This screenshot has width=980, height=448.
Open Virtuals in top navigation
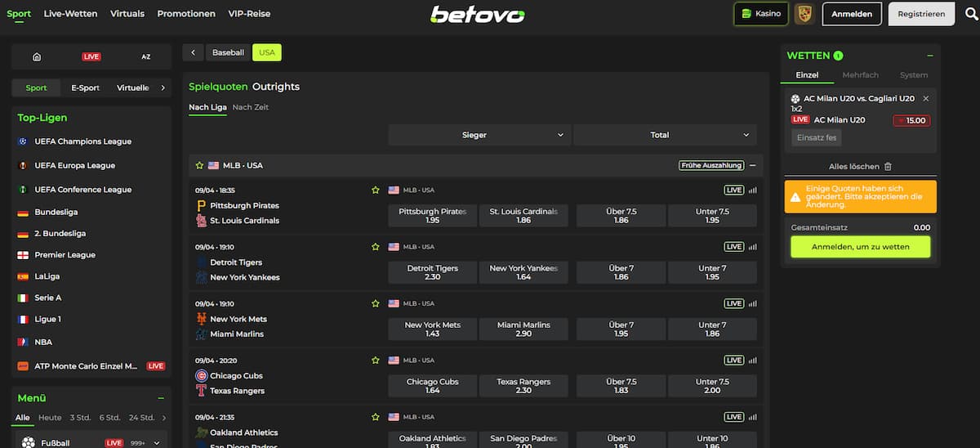pos(127,14)
